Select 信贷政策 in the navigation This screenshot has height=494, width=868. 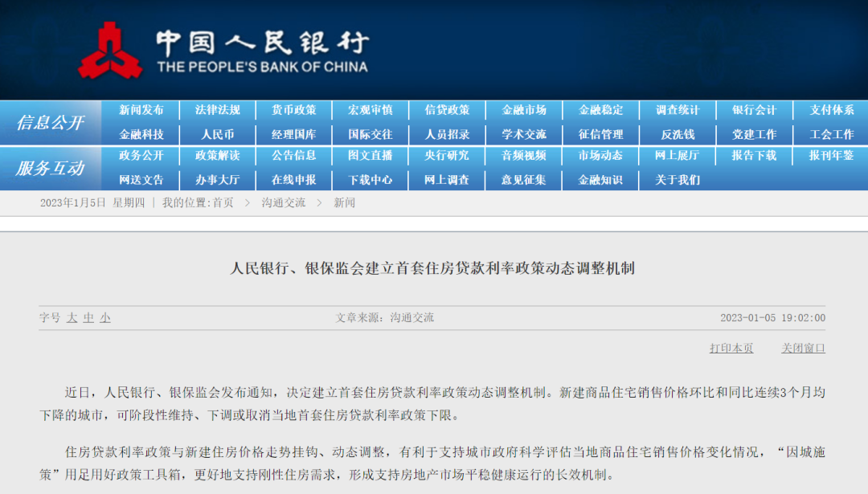click(x=448, y=110)
